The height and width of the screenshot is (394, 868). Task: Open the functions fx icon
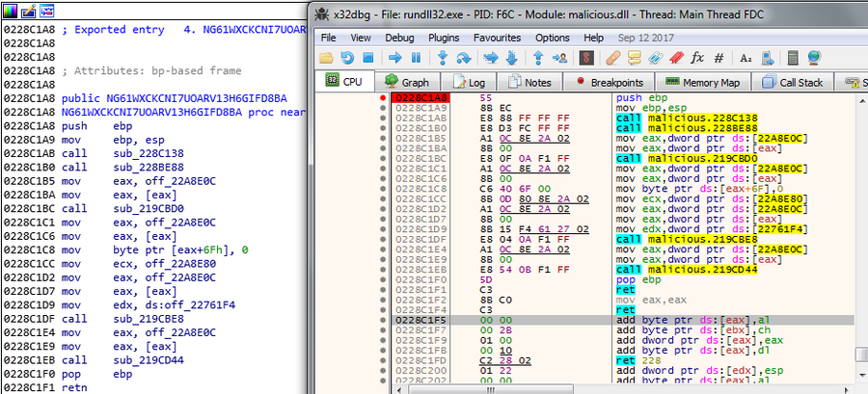point(697,58)
